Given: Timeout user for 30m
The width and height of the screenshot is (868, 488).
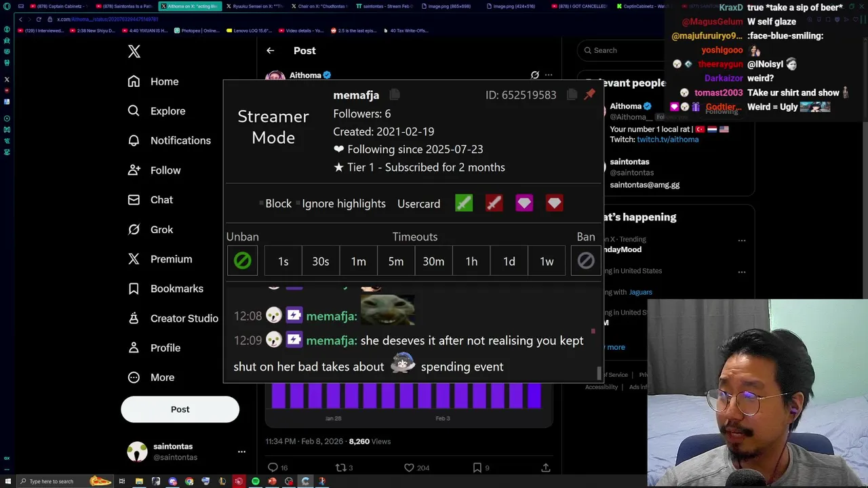Looking at the screenshot, I should pyautogui.click(x=433, y=261).
